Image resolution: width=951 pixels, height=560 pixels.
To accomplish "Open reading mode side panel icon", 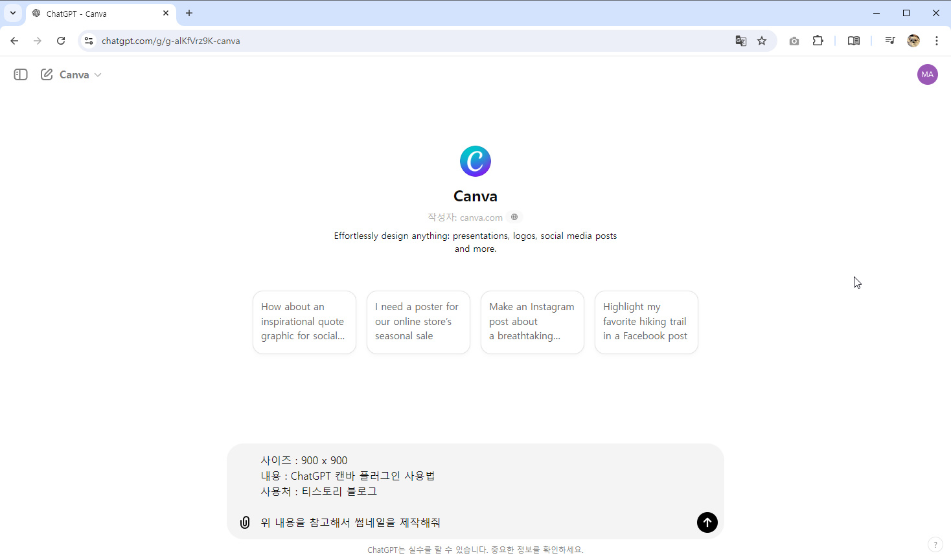I will (x=854, y=41).
